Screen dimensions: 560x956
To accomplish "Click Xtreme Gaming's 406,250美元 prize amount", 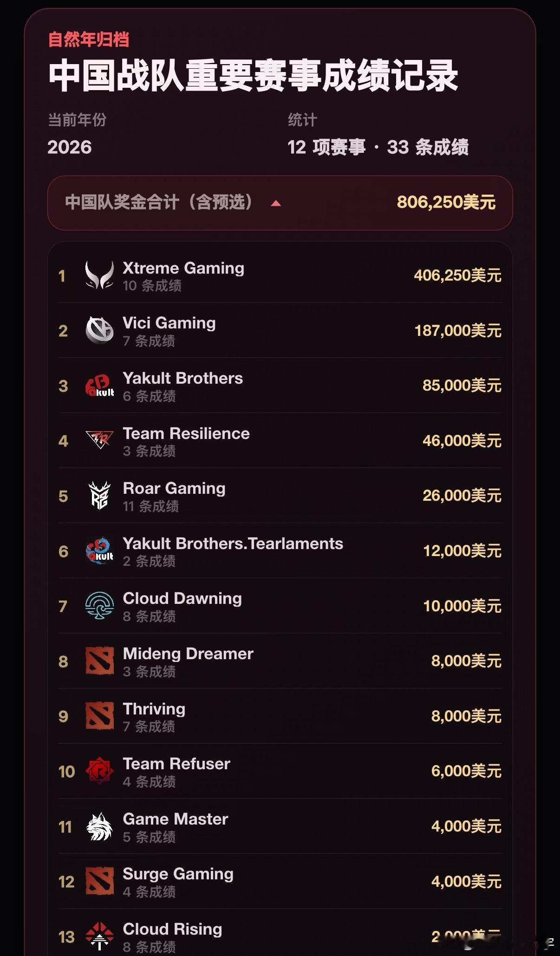I will click(458, 275).
